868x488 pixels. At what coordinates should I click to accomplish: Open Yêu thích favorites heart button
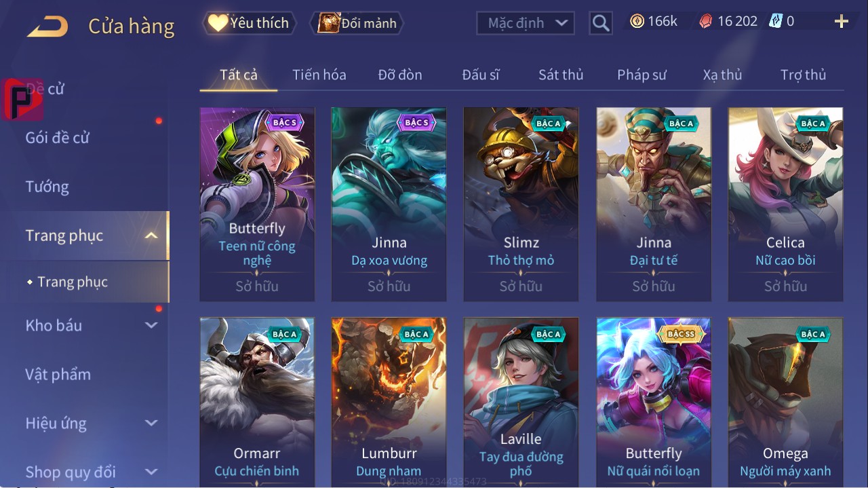250,23
